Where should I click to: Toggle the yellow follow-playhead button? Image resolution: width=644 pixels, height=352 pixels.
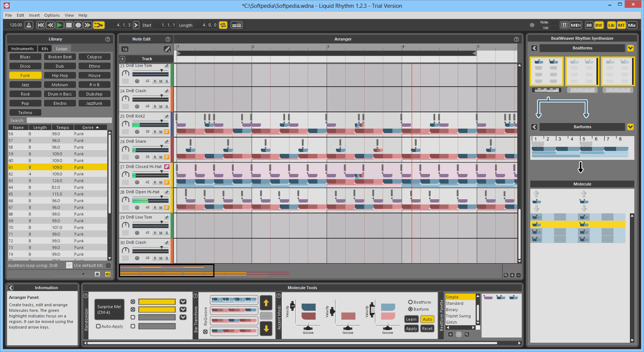click(x=99, y=25)
